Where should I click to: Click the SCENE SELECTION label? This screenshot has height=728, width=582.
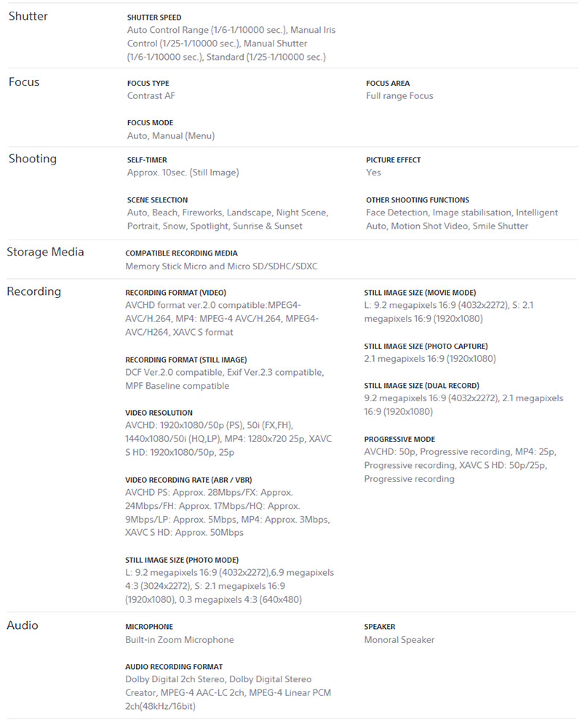[x=157, y=200]
